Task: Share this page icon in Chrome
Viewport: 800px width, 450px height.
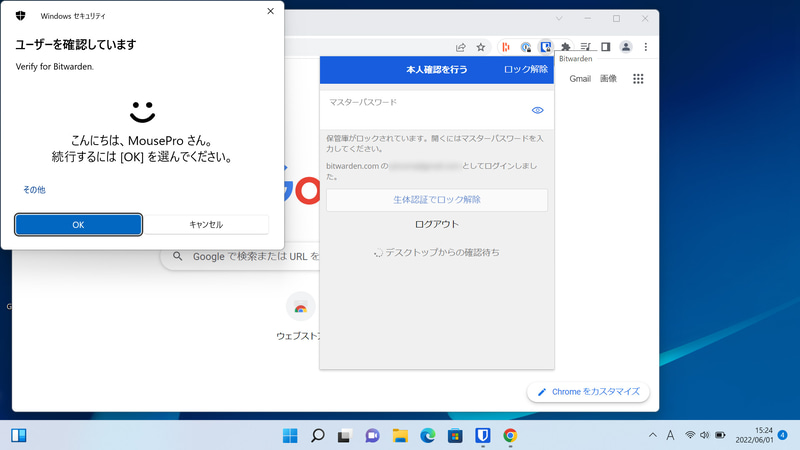Action: click(461, 47)
